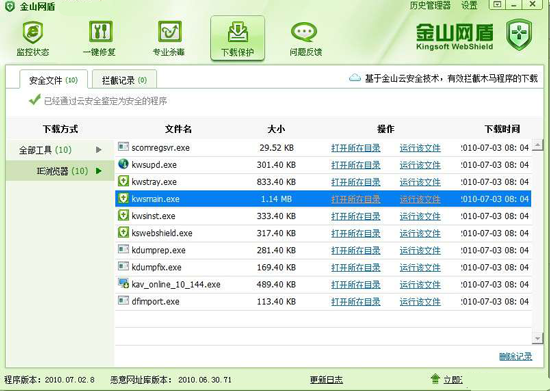Open the 专业杀毒 antivirus toolbar icon

point(169,31)
